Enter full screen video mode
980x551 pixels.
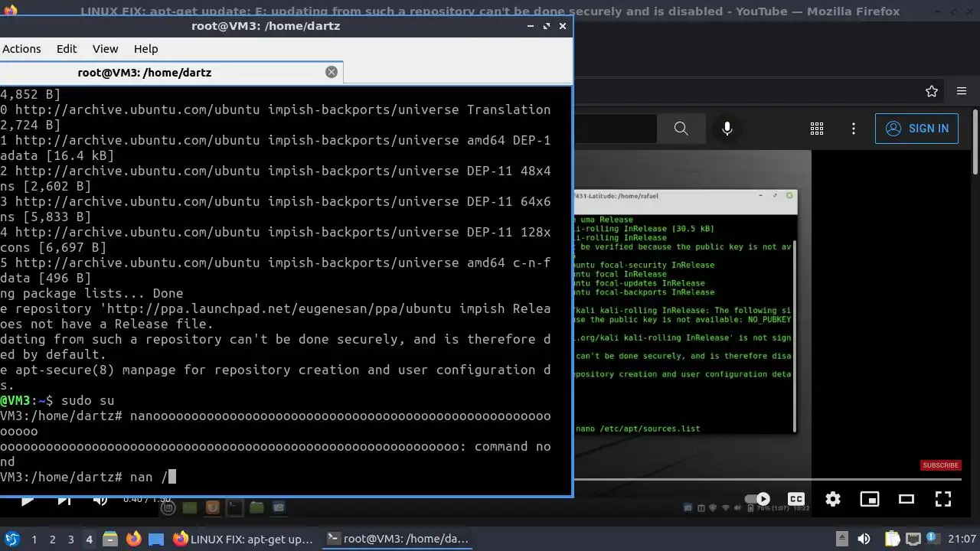pyautogui.click(x=943, y=499)
